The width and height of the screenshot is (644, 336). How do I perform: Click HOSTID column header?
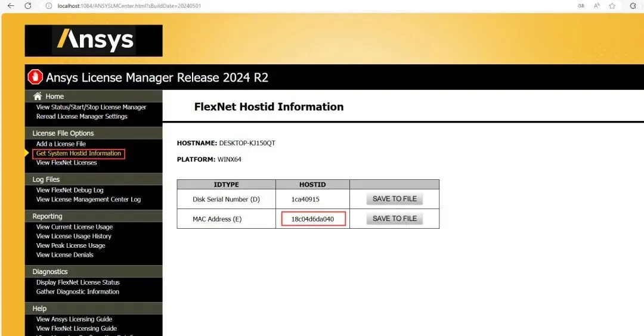pyautogui.click(x=312, y=185)
